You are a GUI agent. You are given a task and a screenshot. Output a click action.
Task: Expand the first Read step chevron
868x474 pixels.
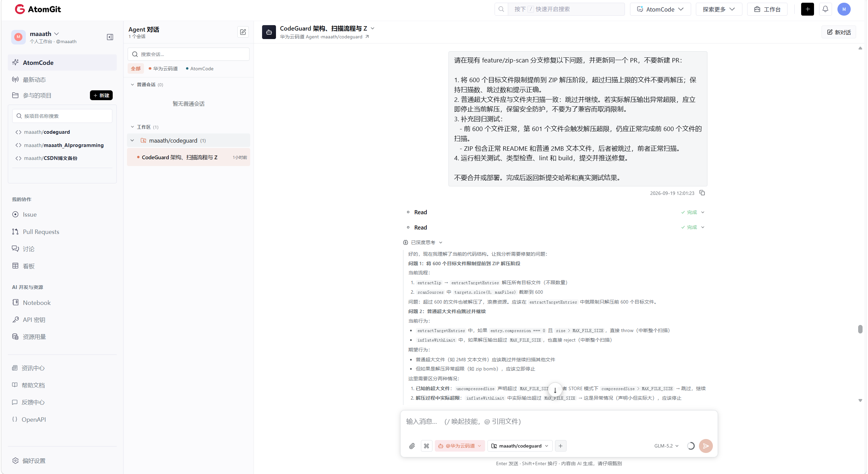(703, 212)
